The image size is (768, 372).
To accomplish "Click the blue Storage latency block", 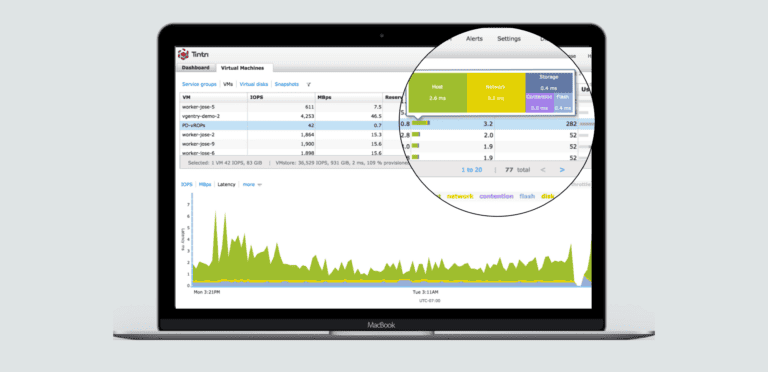I will coord(549,83).
